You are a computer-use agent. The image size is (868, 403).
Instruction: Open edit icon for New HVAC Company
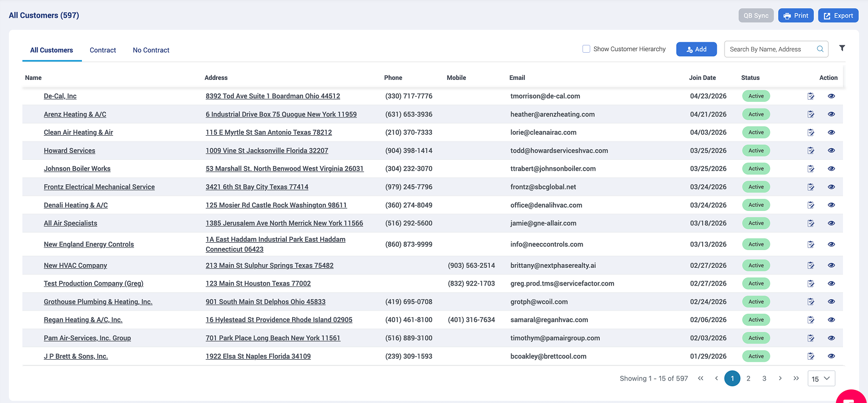(811, 265)
